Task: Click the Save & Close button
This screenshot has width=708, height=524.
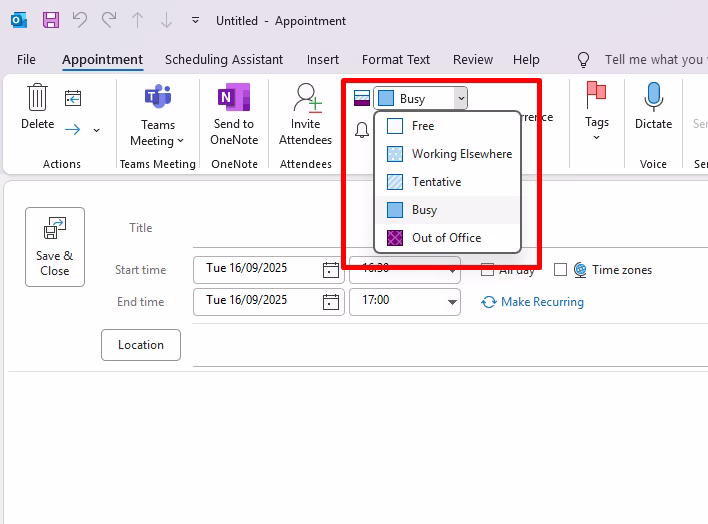Action: click(55, 247)
